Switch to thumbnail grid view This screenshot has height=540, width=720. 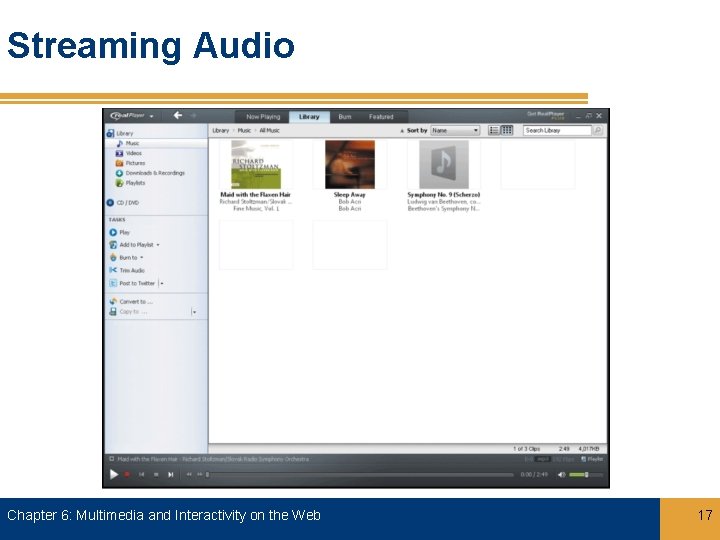click(x=506, y=130)
